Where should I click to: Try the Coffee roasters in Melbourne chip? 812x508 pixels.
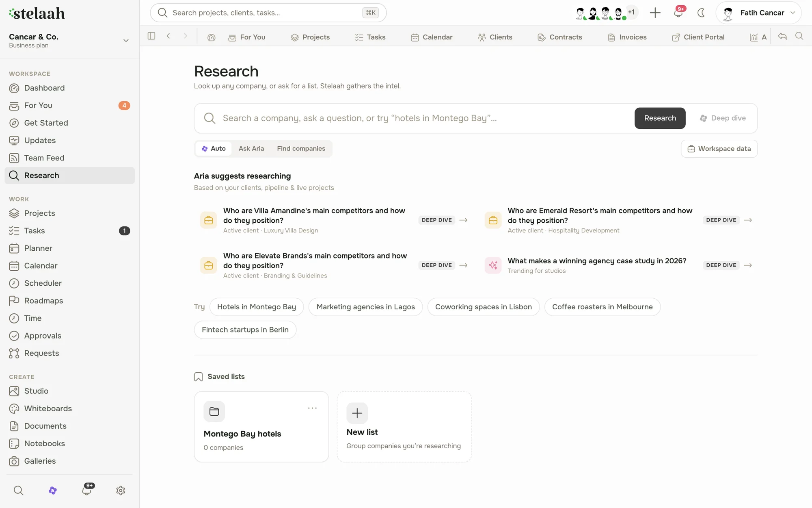pos(603,307)
